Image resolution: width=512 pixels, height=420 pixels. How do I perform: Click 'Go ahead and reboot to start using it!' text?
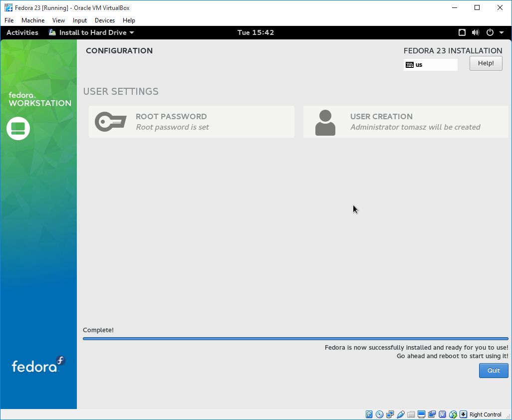452,356
